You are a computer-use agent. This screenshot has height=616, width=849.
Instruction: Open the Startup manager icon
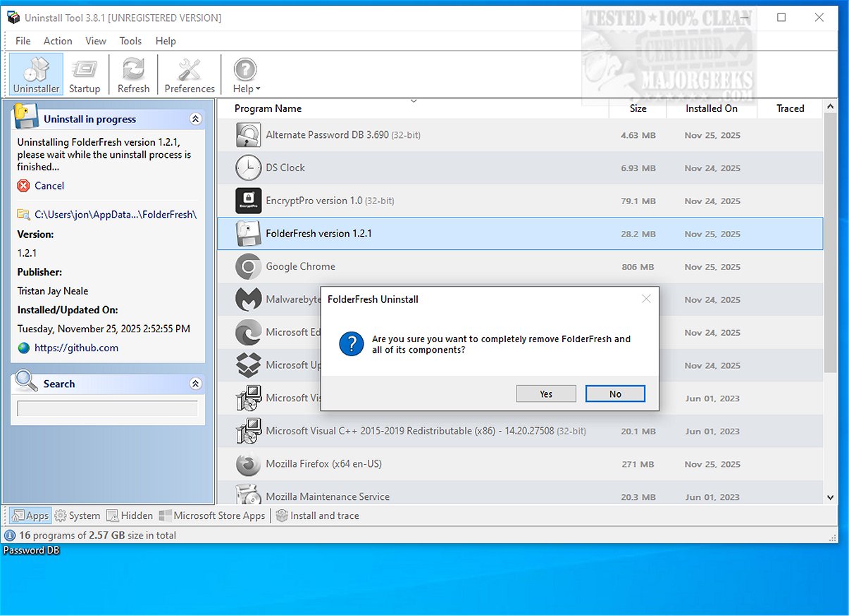[85, 75]
